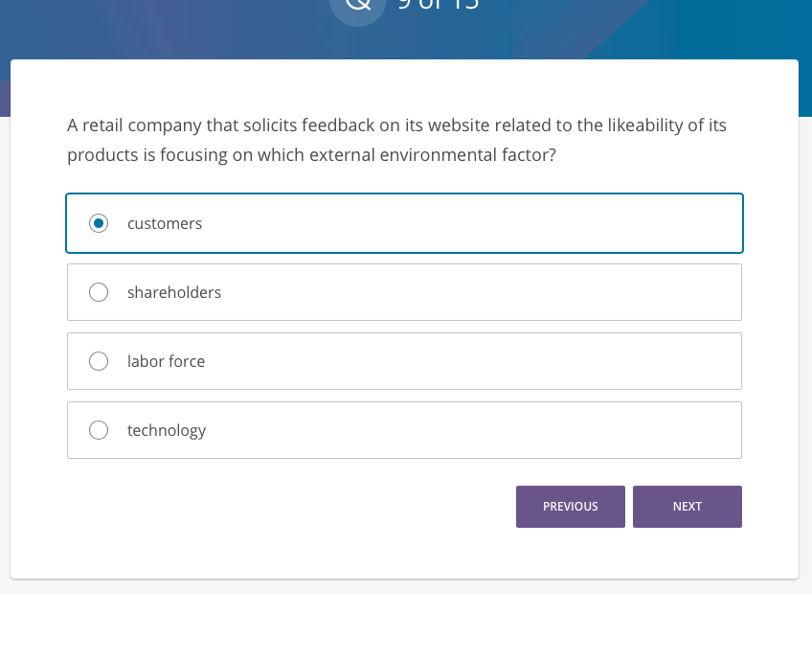Click the word 'customers' label text
The height and width of the screenshot is (660, 812).
(x=164, y=223)
